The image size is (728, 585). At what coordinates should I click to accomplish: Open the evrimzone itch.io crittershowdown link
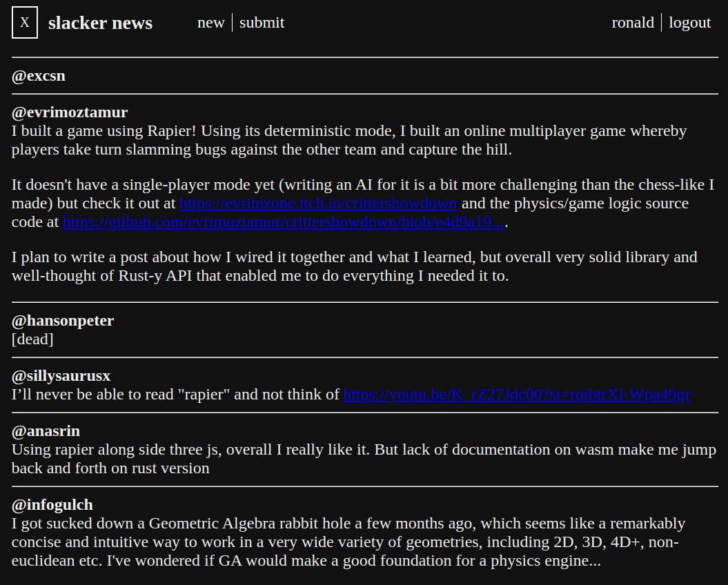tap(319, 204)
